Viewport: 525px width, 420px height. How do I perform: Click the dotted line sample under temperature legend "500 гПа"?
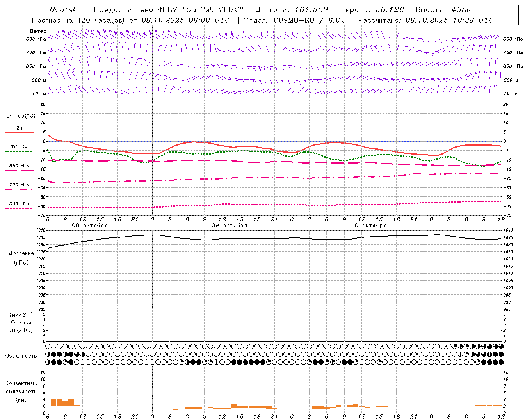[x=18, y=208]
